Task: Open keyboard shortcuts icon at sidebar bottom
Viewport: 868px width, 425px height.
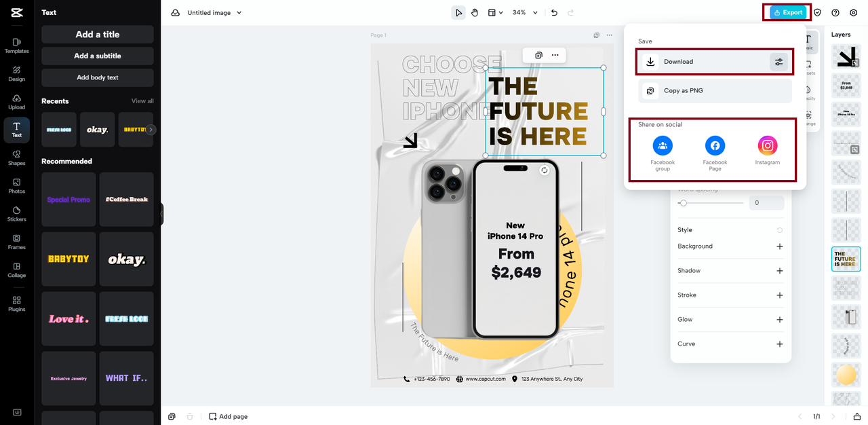Action: point(17,412)
